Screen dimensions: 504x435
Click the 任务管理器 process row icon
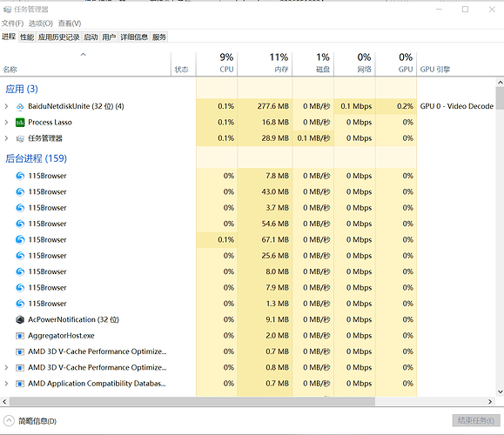pos(20,138)
